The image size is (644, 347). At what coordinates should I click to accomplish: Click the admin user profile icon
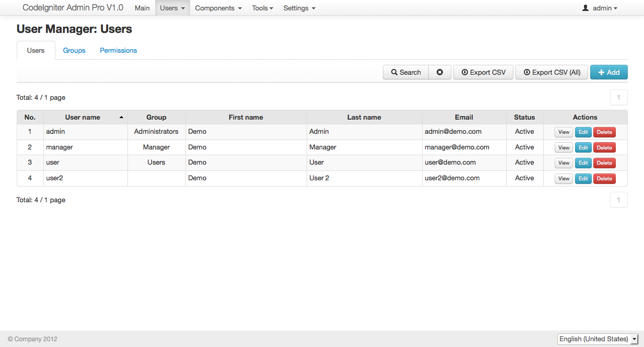click(586, 8)
